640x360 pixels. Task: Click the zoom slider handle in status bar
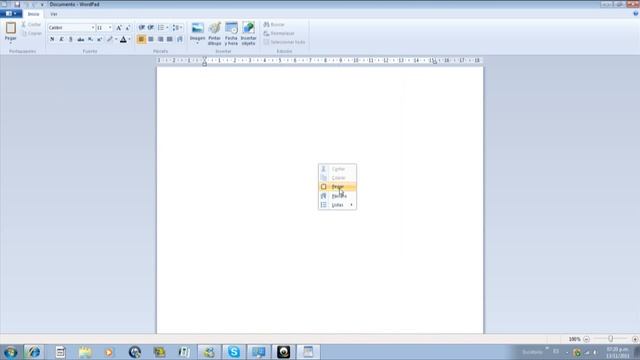click(611, 339)
